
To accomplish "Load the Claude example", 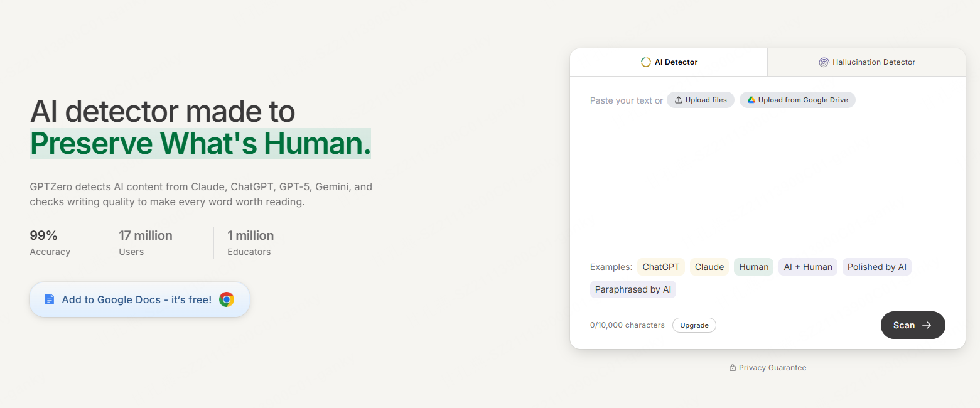I will pos(709,267).
